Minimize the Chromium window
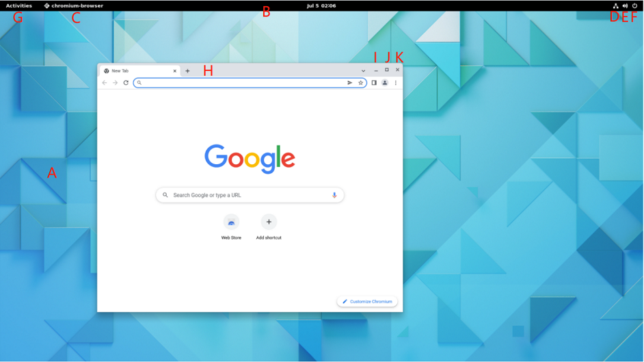 click(376, 70)
